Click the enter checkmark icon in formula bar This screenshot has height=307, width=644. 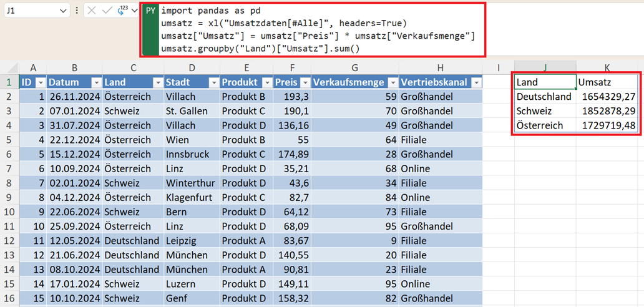(x=107, y=11)
